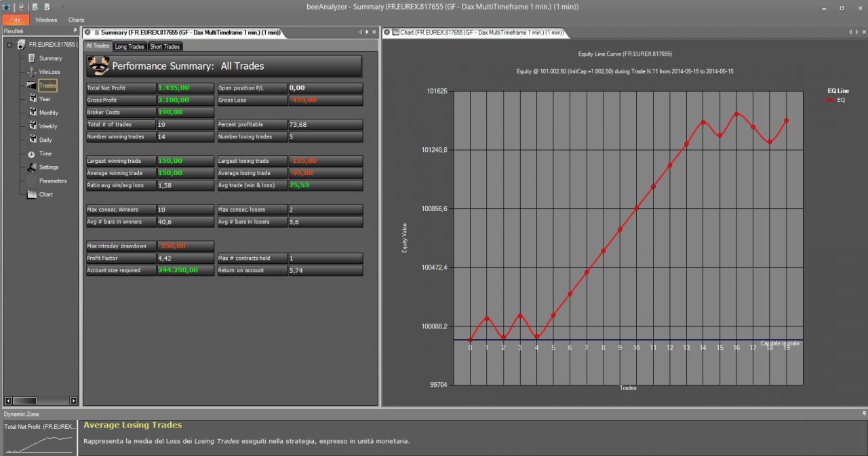Pin the Dynamic Zone panel
Screen dimensions: 868x456
point(864,413)
